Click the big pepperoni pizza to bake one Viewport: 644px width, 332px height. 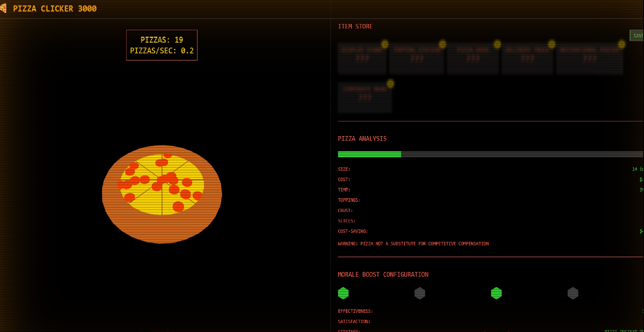point(162,193)
